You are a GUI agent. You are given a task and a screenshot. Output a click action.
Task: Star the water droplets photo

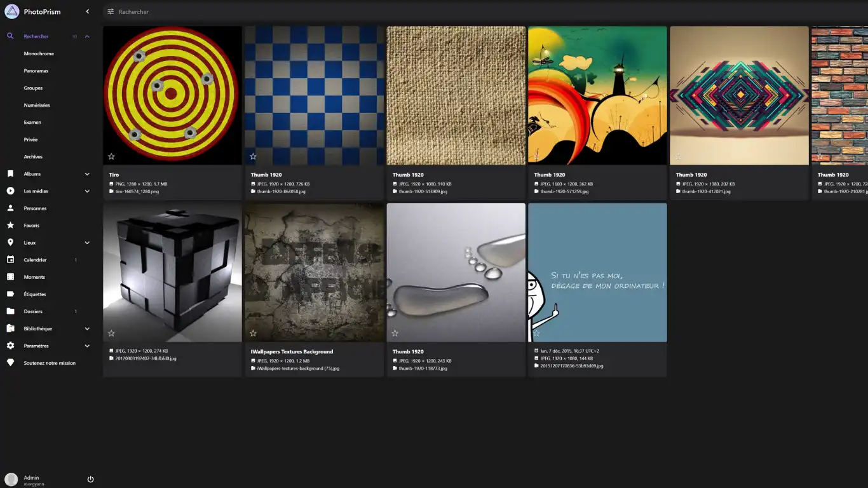point(395,333)
